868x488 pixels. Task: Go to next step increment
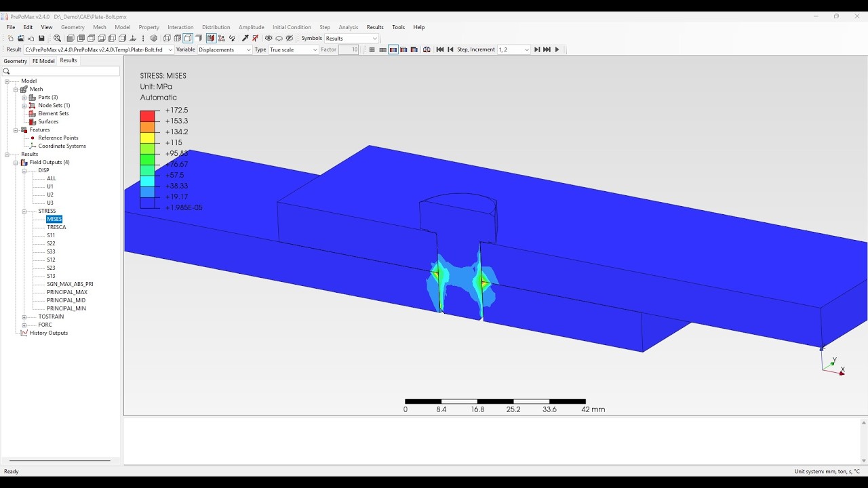coord(537,49)
